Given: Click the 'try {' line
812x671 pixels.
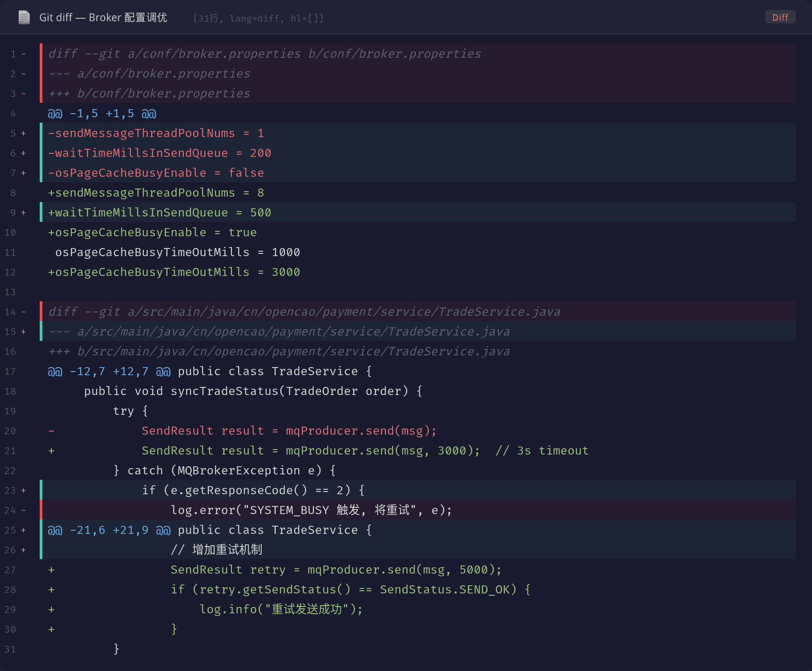Looking at the screenshot, I should click(x=131, y=411).
